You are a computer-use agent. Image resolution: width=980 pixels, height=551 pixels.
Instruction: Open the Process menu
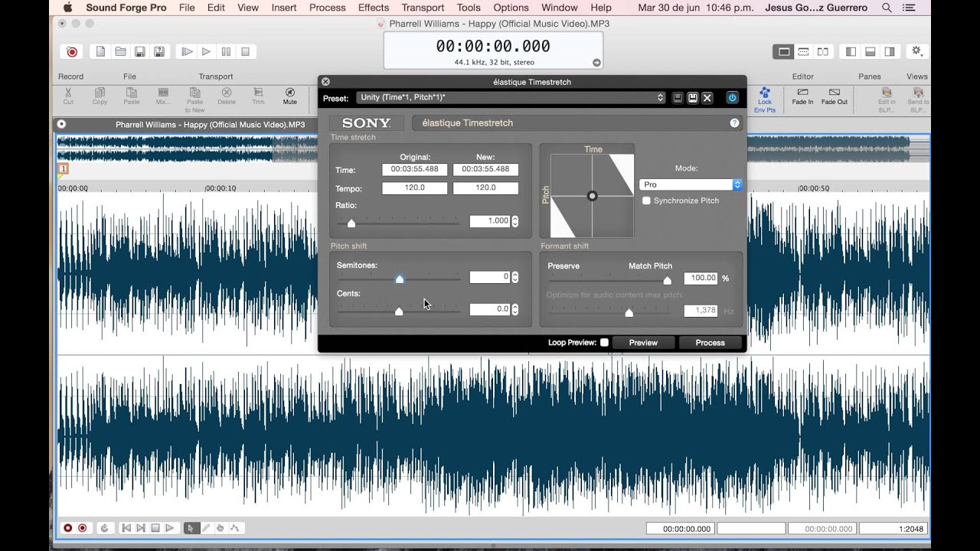click(327, 8)
